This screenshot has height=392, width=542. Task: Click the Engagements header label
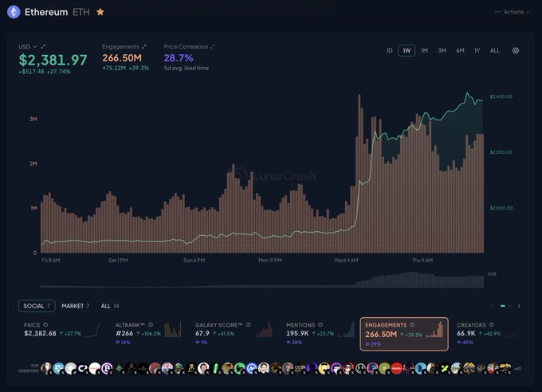120,47
